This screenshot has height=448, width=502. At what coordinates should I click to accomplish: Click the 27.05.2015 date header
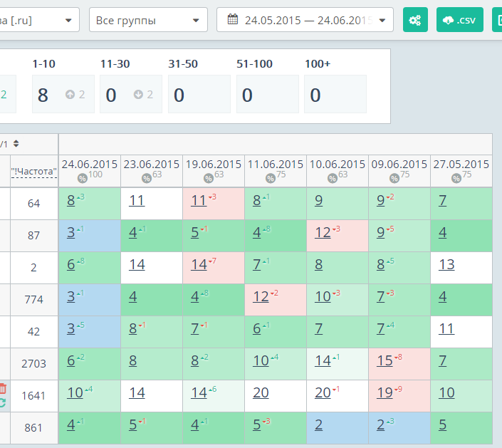tap(461, 165)
